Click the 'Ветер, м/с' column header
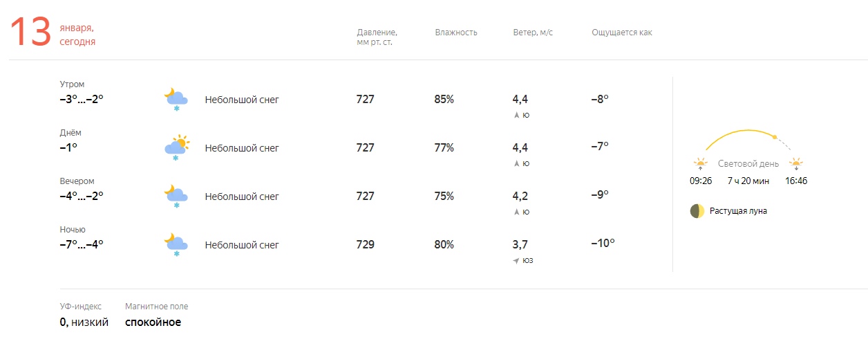868x337 pixels. point(533,33)
